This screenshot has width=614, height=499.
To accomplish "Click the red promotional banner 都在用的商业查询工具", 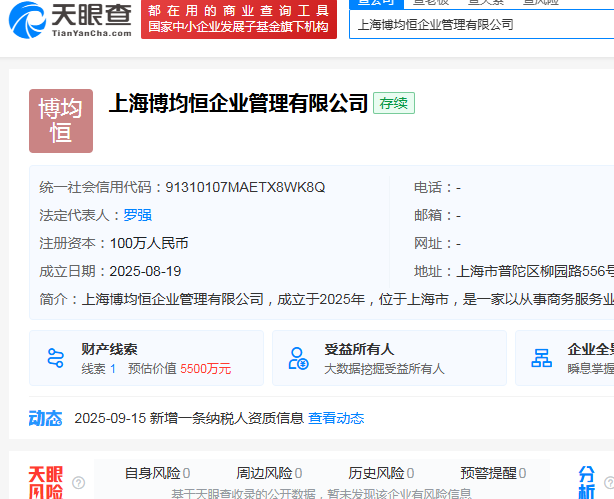I will (239, 19).
